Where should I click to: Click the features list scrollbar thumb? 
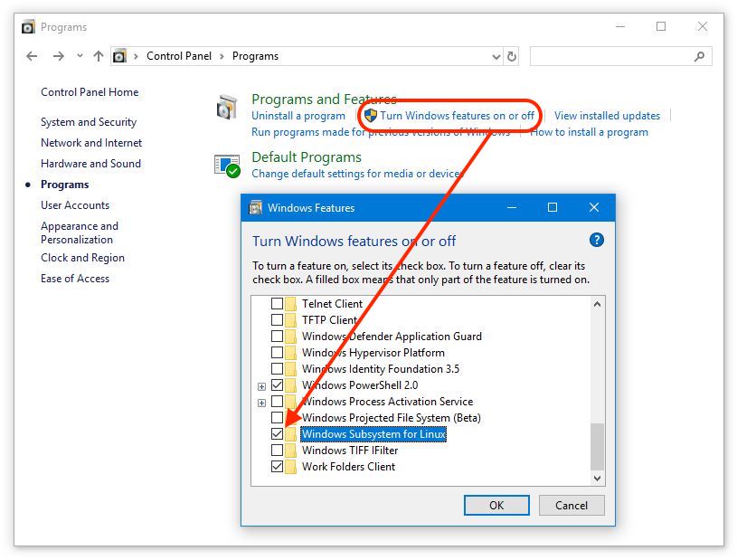pos(597,446)
